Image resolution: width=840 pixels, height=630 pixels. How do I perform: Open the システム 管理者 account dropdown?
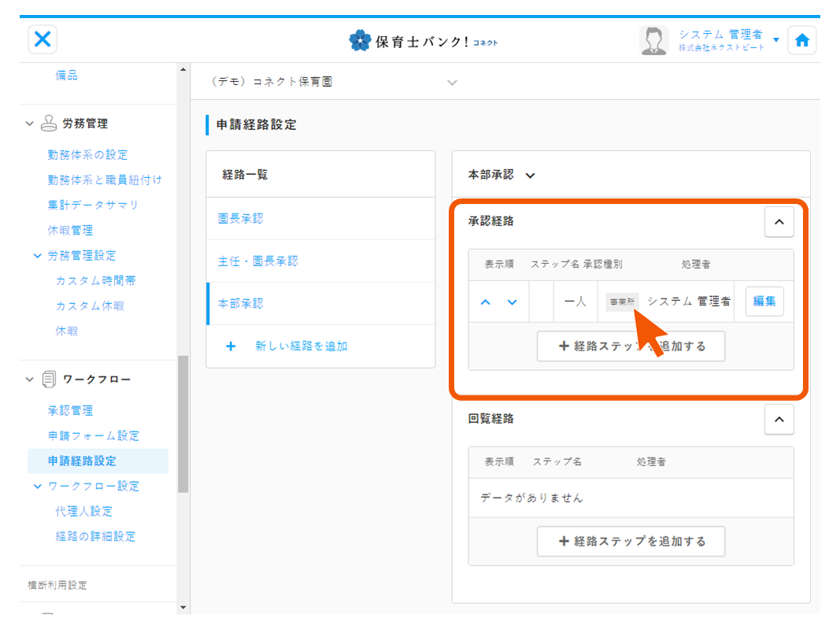[x=775, y=40]
